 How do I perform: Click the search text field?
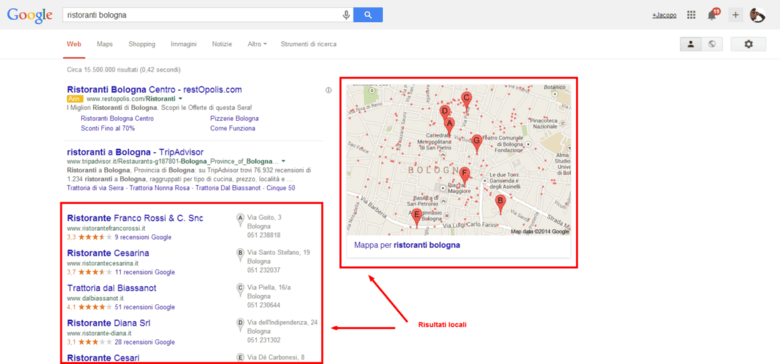[202, 15]
